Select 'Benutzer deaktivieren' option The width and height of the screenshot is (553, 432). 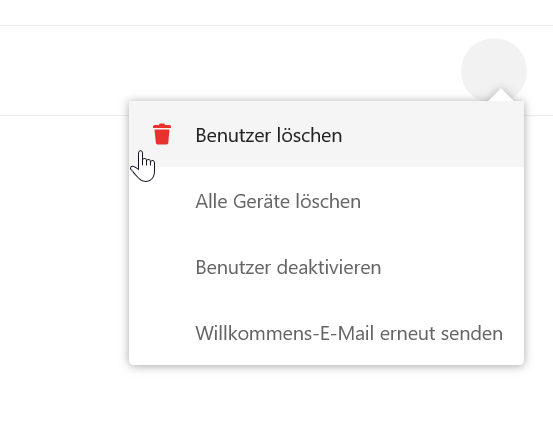click(326, 266)
